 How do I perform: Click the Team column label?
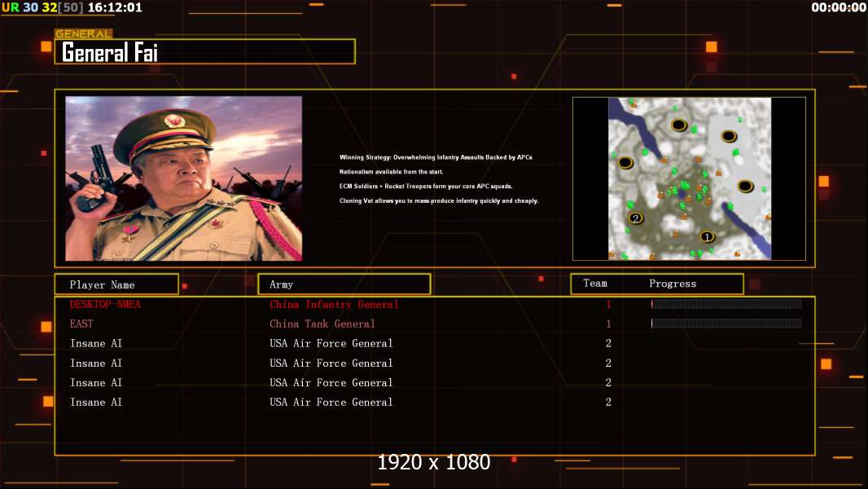tap(595, 283)
